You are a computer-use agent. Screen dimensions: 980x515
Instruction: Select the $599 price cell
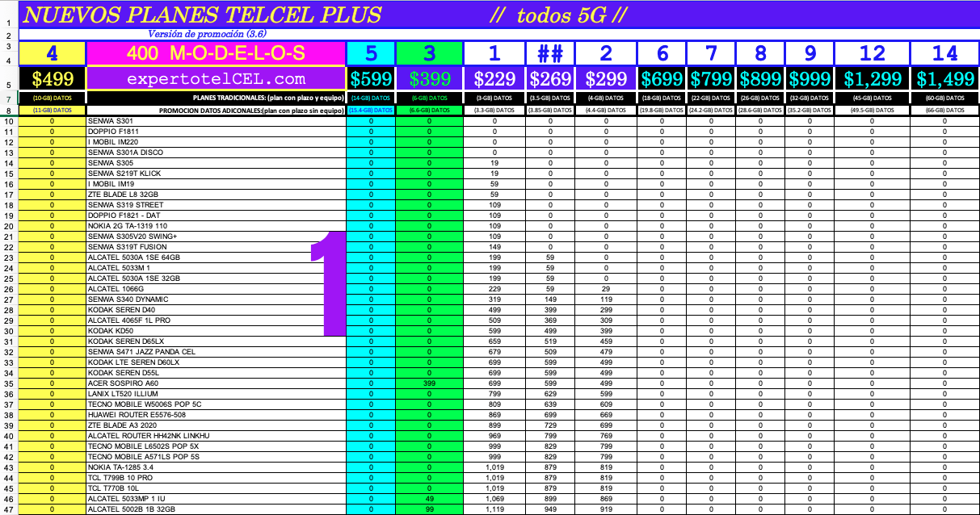coord(371,79)
